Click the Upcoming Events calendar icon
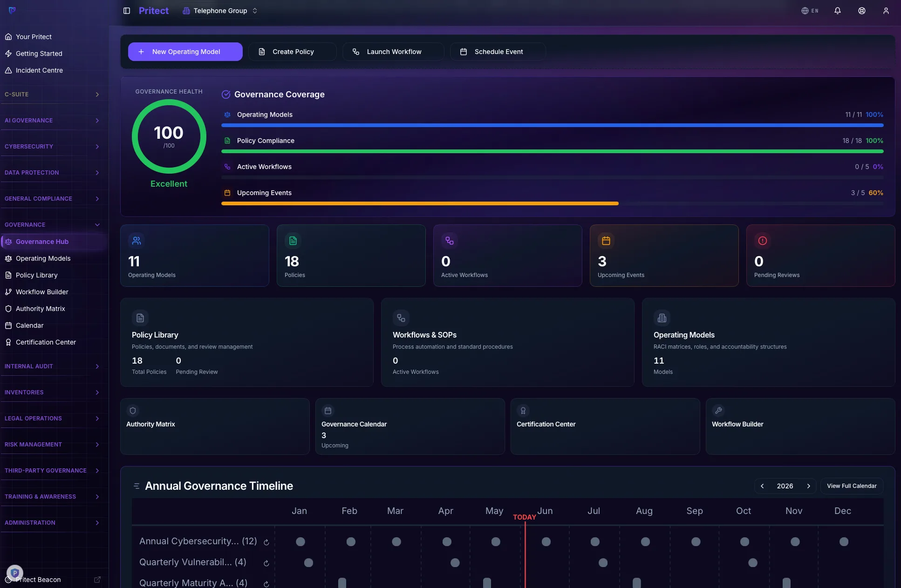The width and height of the screenshot is (901, 588). 606,241
